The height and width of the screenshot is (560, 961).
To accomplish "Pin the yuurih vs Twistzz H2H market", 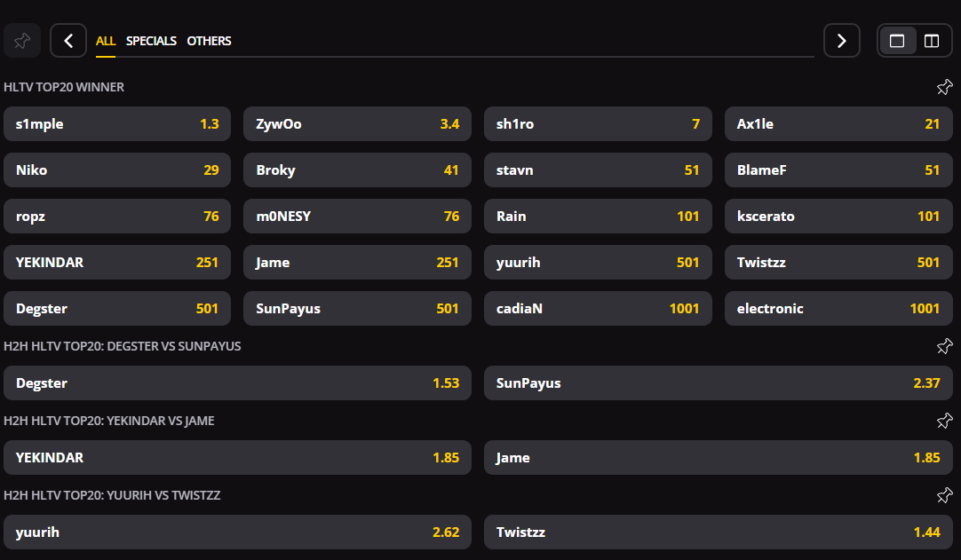I will (x=944, y=495).
